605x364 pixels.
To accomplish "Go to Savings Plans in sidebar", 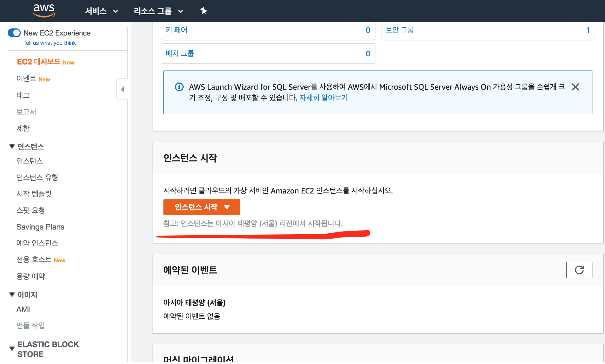I will (x=40, y=227).
